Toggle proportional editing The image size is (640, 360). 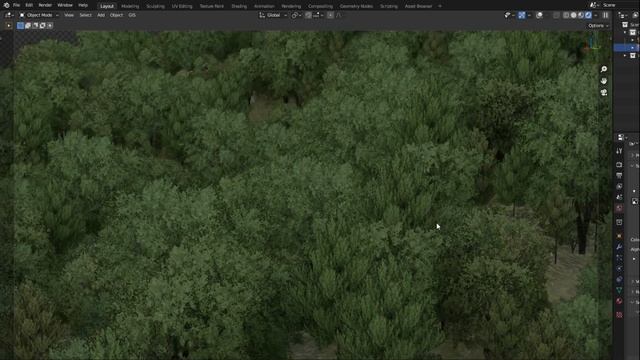coord(330,15)
